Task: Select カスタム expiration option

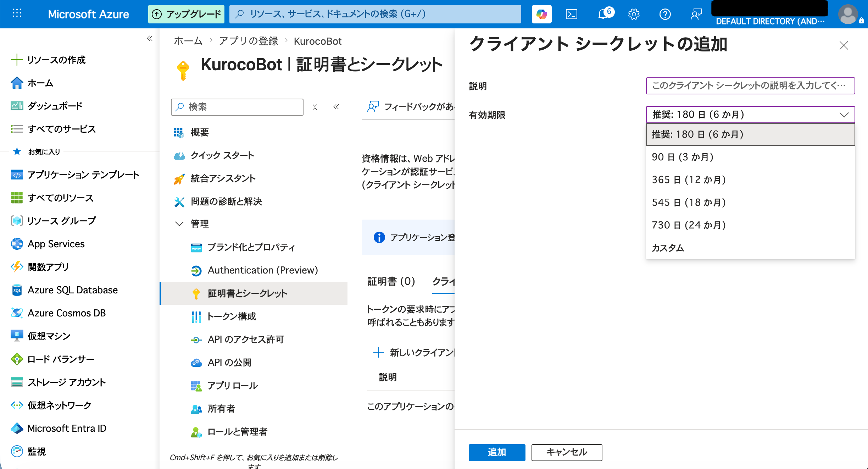Action: 750,248
